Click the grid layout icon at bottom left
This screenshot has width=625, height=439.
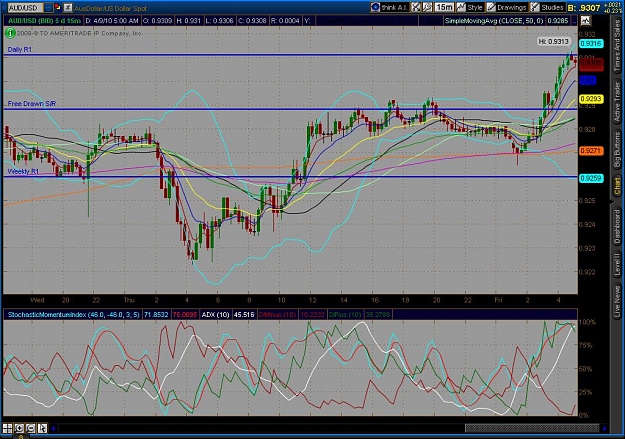pos(8,428)
